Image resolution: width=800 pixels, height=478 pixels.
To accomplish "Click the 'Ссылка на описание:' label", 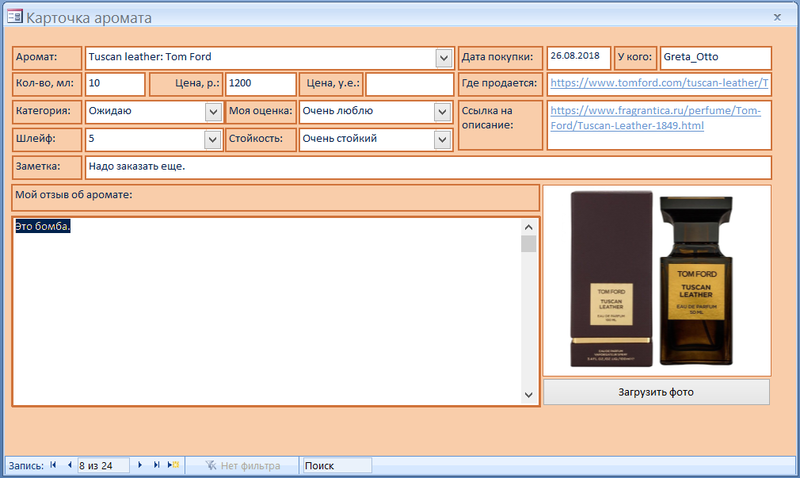I will coord(501,125).
